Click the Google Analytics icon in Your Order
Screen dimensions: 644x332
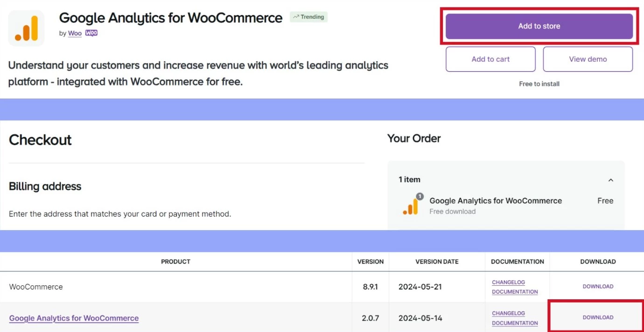coord(411,205)
